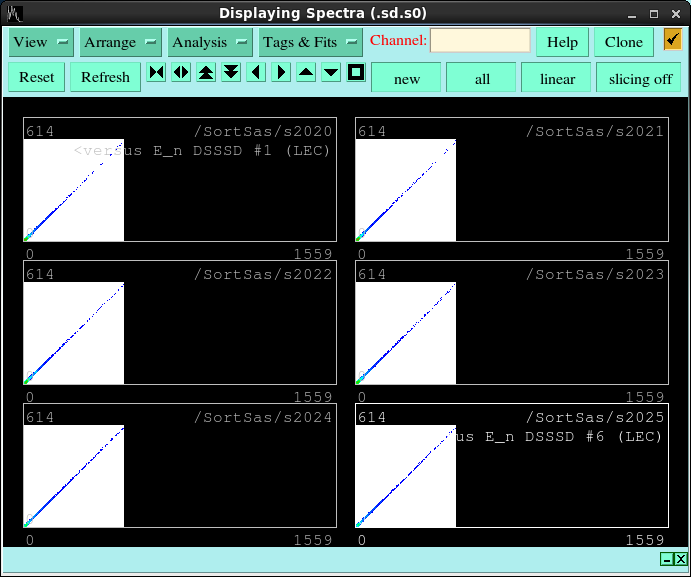Click the '/SortSas/s2021' label
The height and width of the screenshot is (577, 691).
[595, 131]
